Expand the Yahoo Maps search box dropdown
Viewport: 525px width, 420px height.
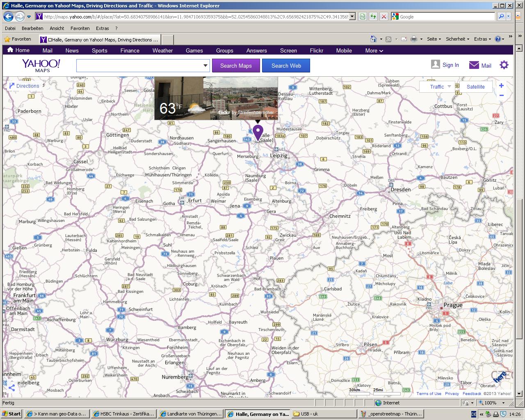pos(205,66)
